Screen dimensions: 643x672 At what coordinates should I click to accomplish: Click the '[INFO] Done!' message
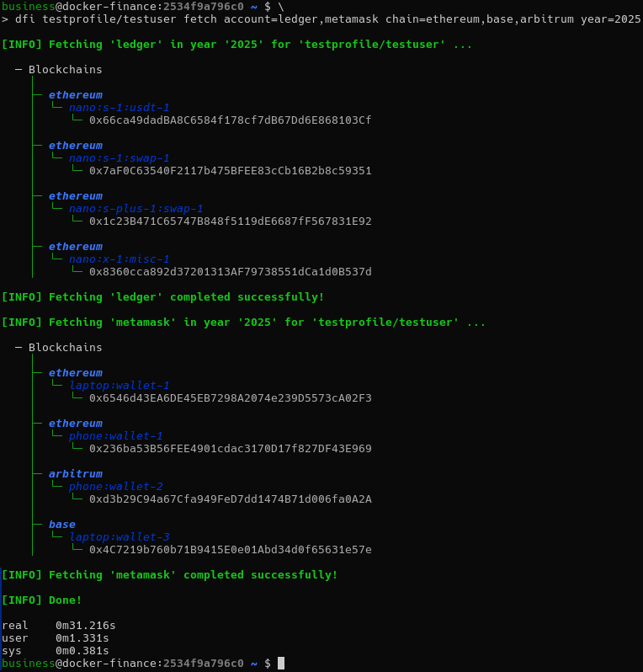(42, 600)
